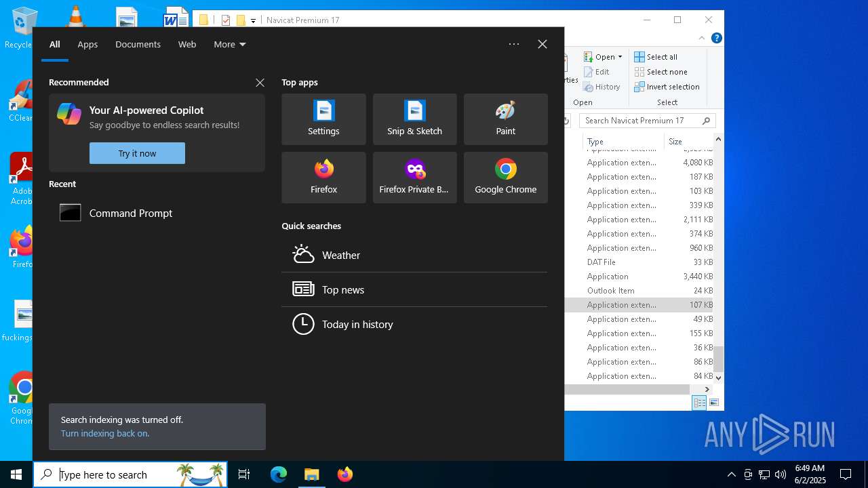This screenshot has width=868, height=488.
Task: Click History in Explorer ribbon
Action: pyautogui.click(x=601, y=87)
